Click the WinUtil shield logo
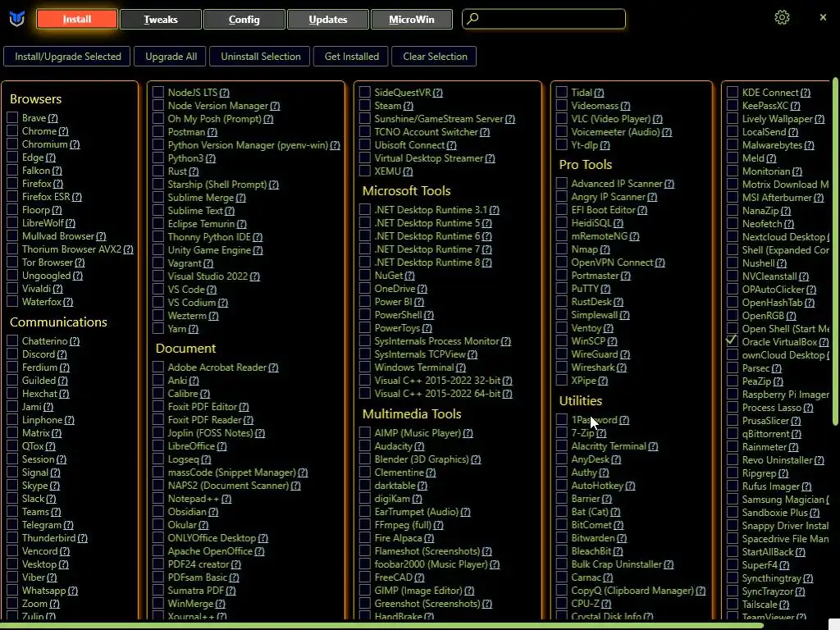Viewport: 840px width, 630px height. coord(17,20)
